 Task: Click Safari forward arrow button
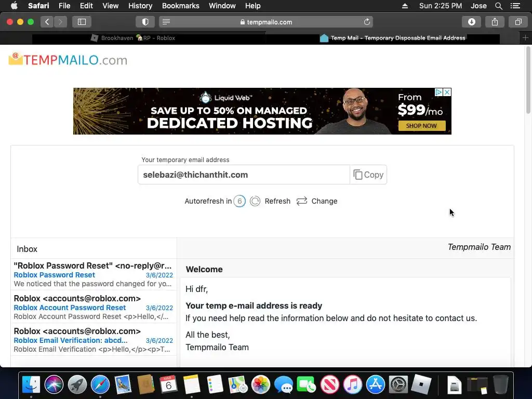(60, 22)
